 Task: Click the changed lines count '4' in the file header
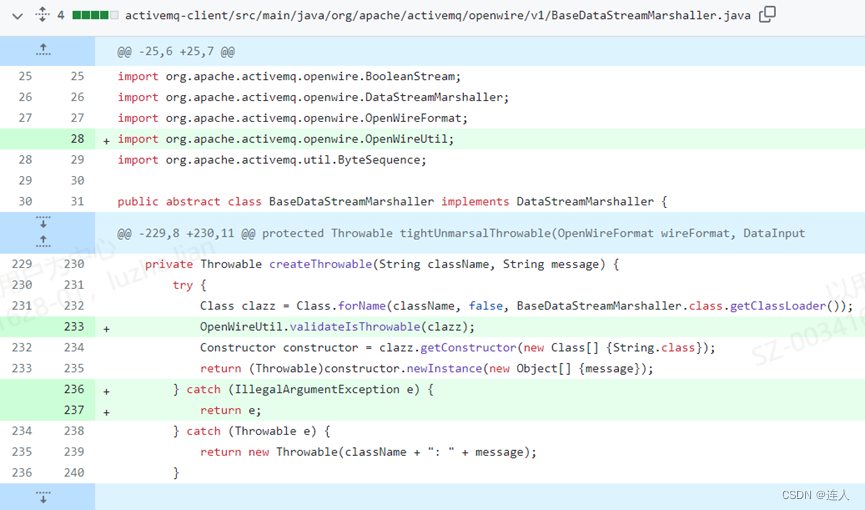tap(61, 15)
